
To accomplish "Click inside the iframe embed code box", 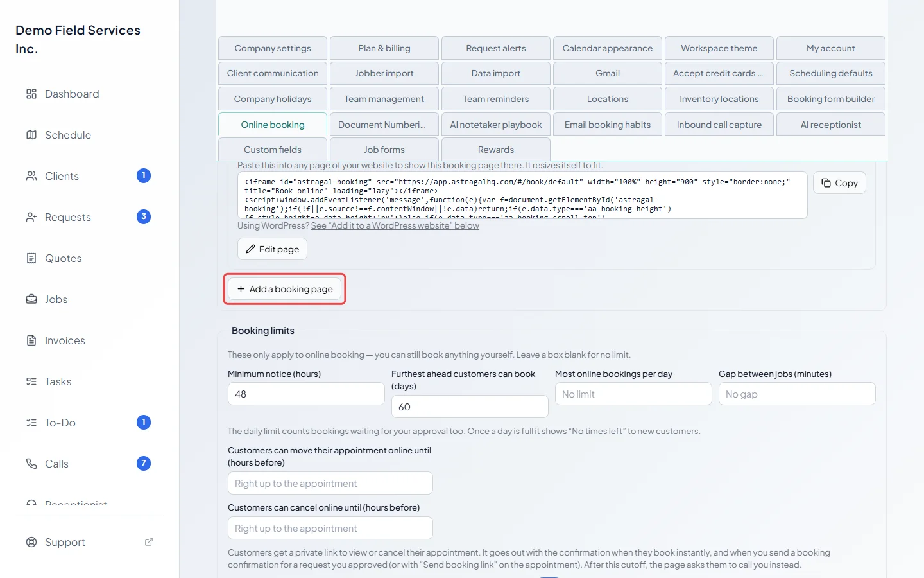I will tap(522, 195).
